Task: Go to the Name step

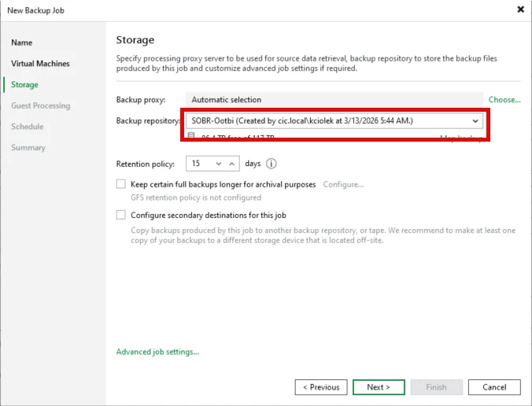Action: click(x=22, y=42)
